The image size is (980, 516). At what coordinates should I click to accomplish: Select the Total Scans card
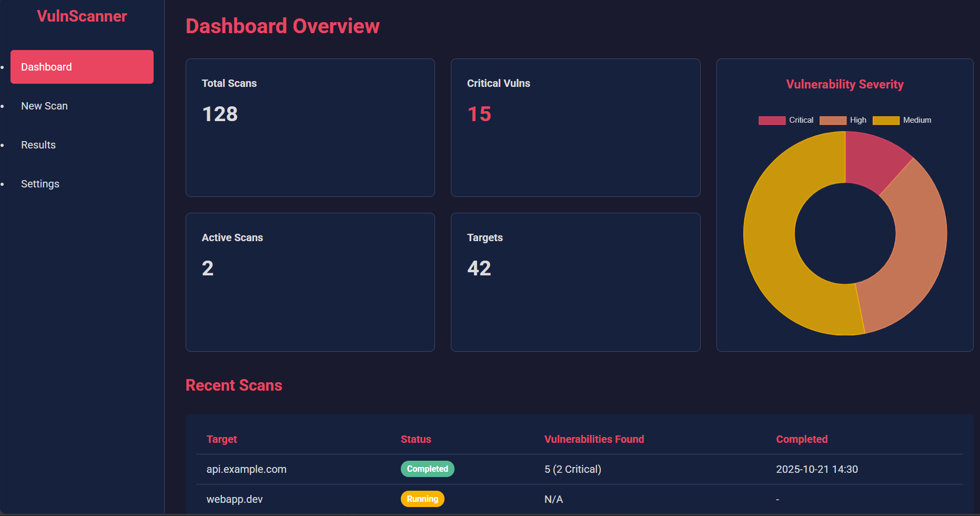click(x=310, y=127)
